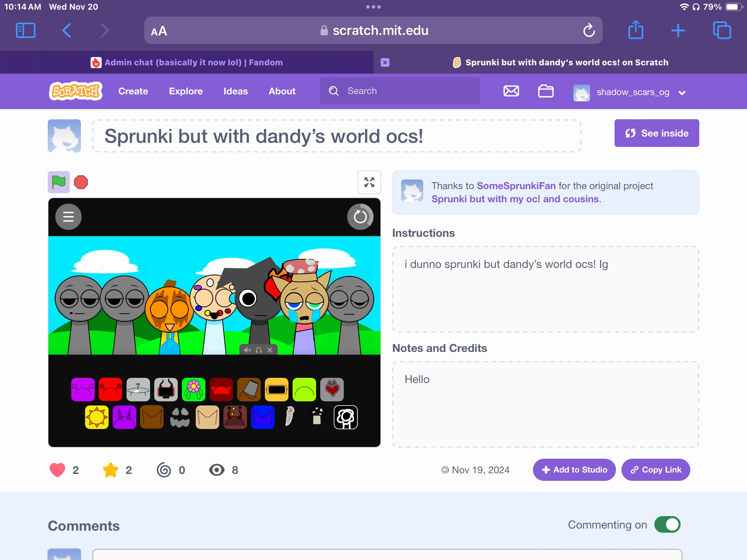
Task: Open Scratch messages with the envelope icon
Action: point(511,91)
